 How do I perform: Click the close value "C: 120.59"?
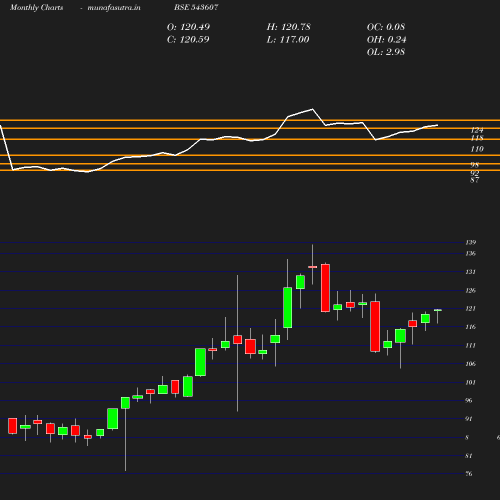pos(188,40)
